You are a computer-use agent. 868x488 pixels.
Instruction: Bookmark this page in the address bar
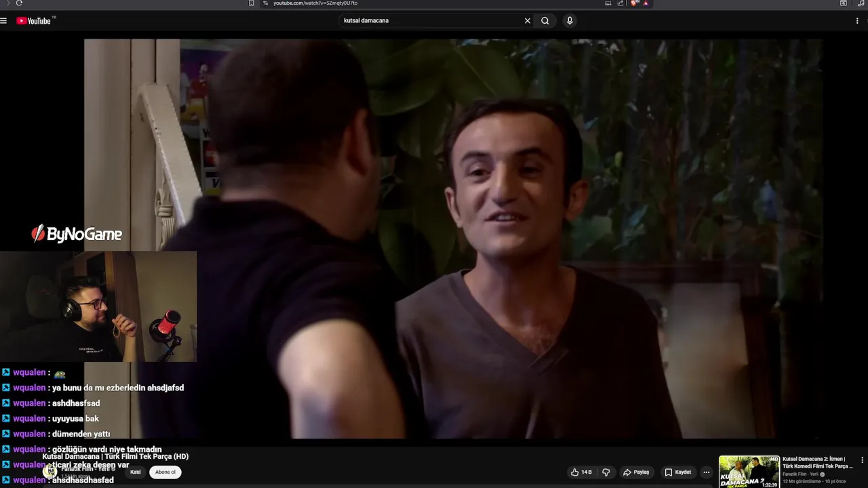tap(251, 3)
